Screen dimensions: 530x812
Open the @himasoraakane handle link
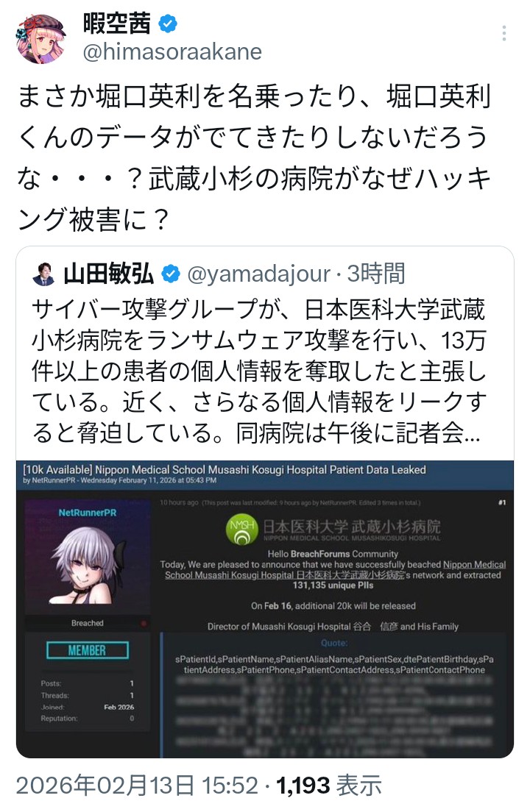pos(172,51)
